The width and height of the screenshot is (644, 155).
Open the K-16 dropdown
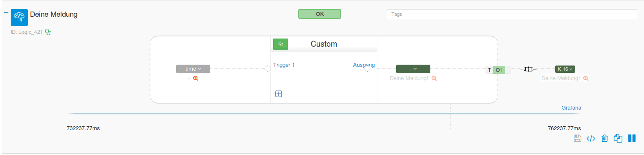point(565,69)
